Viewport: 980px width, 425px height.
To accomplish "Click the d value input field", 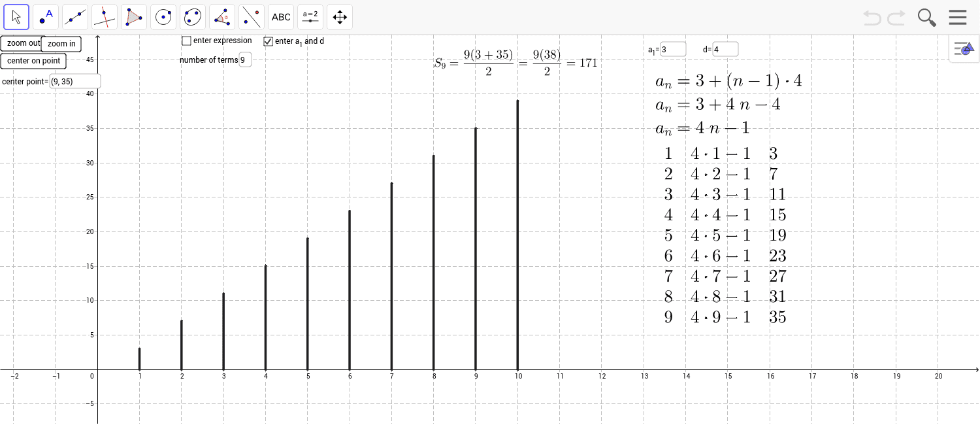I will coord(725,49).
